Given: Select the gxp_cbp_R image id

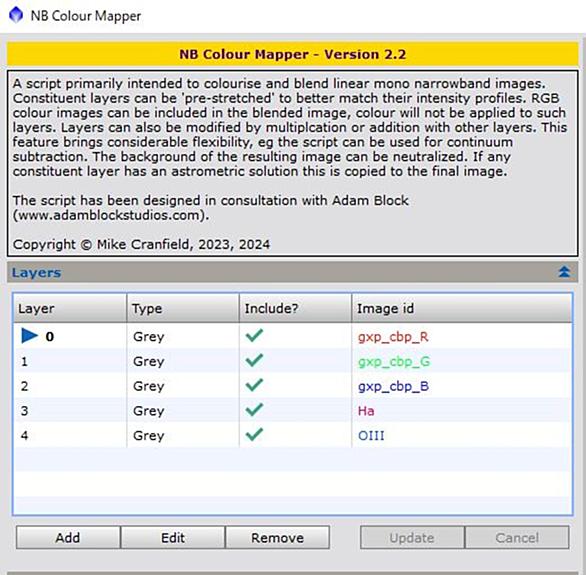Looking at the screenshot, I should (393, 337).
